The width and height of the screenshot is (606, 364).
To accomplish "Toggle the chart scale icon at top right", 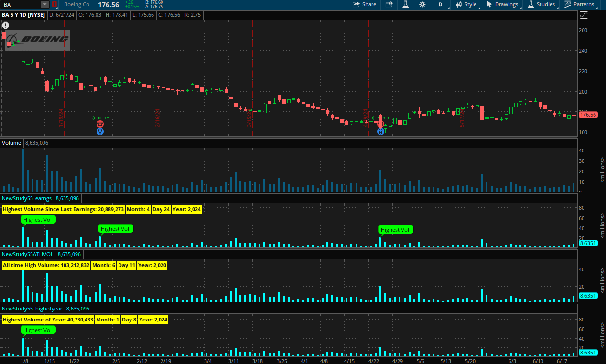I will 584,15.
